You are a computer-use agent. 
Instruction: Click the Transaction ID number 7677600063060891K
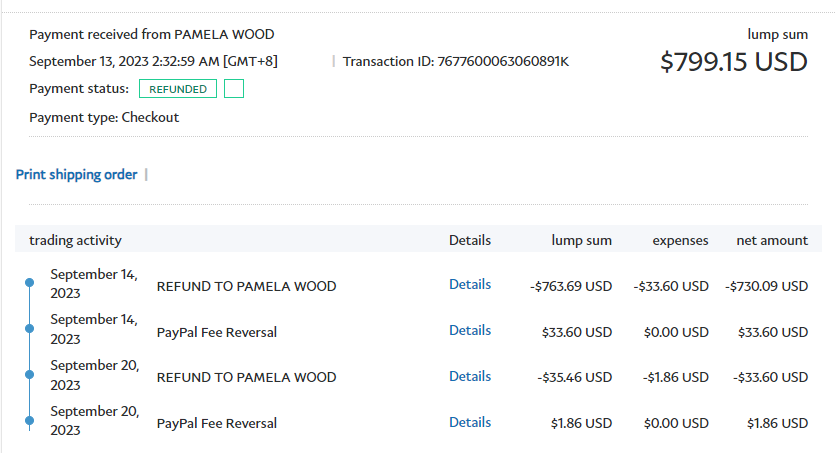coord(503,62)
